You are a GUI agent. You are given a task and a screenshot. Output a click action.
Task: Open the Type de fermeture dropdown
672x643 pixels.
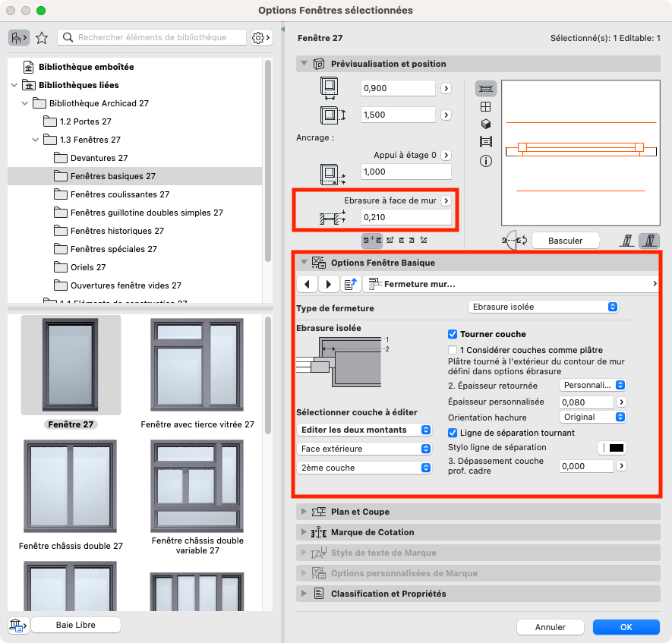point(543,307)
